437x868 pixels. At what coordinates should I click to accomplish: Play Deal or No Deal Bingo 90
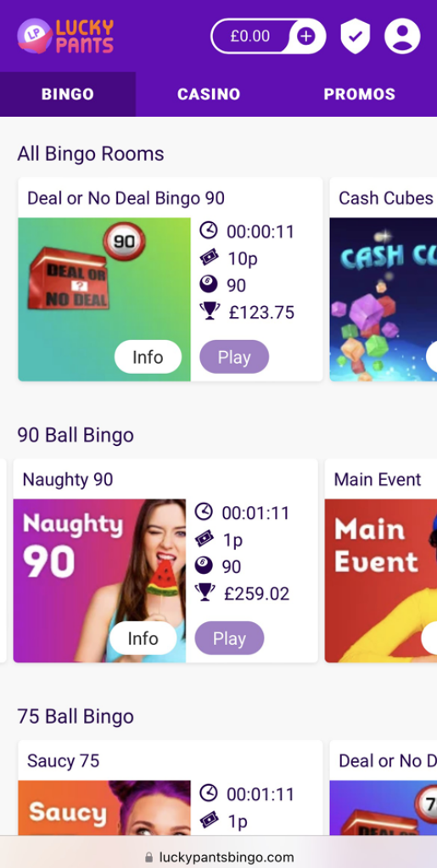tap(234, 357)
